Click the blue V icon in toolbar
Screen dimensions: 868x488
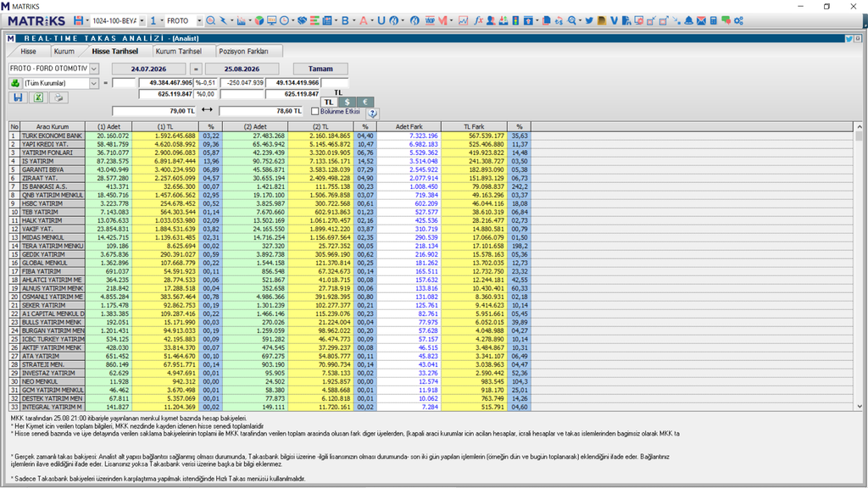pos(614,20)
